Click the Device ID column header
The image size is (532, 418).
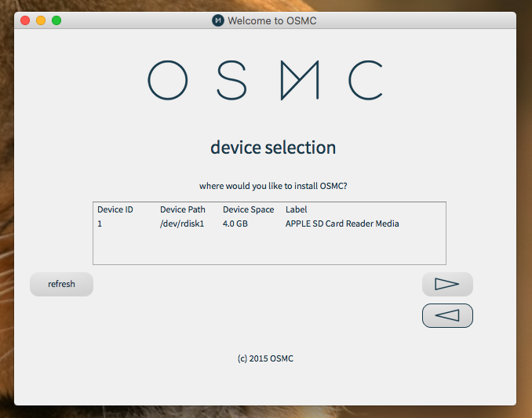point(115,209)
